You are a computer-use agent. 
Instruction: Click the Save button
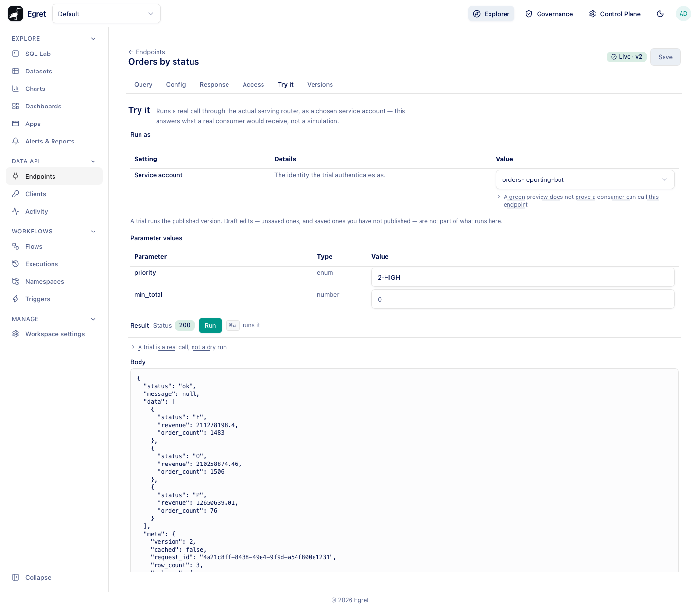[665, 57]
